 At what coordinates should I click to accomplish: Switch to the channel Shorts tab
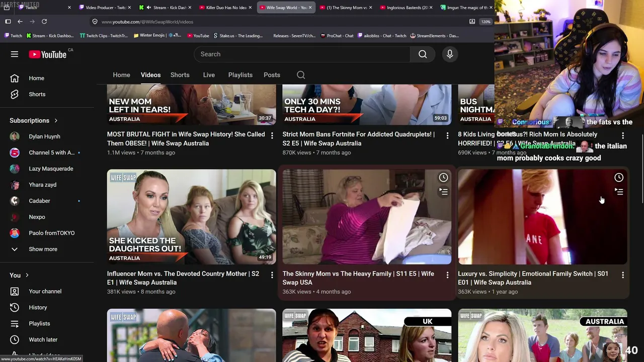[180, 75]
